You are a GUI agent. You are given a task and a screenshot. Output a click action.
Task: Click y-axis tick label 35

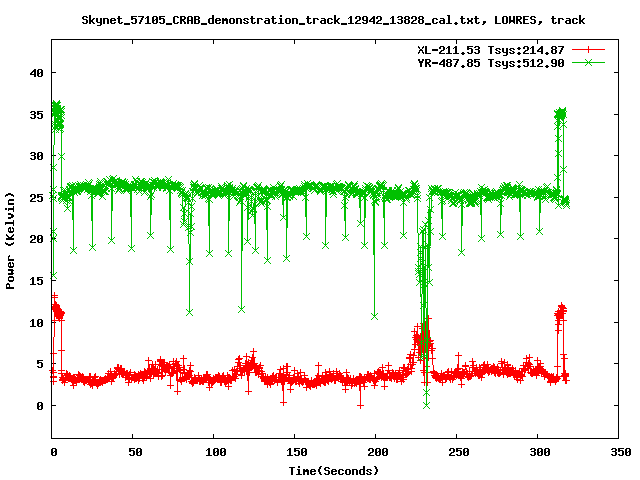point(36,115)
